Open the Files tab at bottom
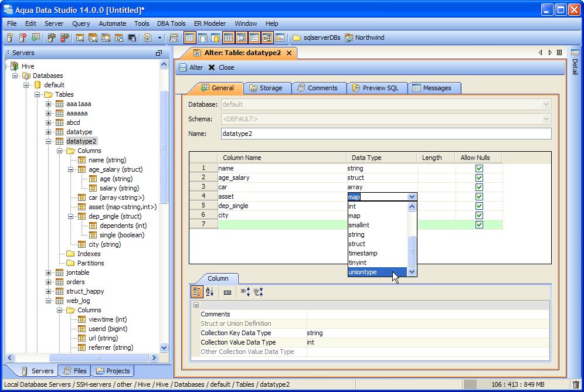Viewport: 584px width, 392px height. click(75, 371)
